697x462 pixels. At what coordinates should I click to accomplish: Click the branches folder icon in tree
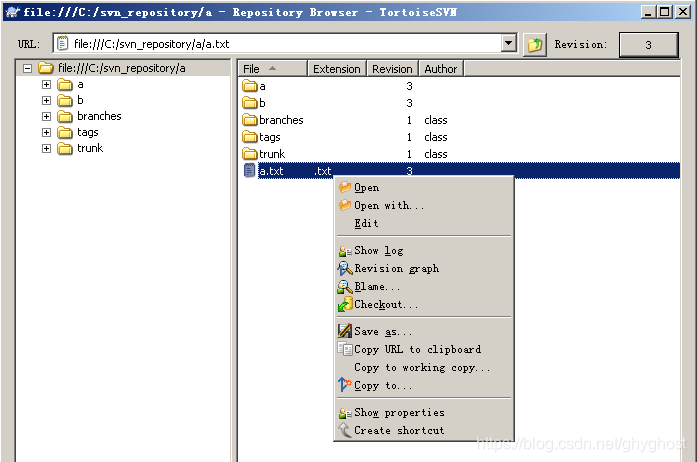65,116
